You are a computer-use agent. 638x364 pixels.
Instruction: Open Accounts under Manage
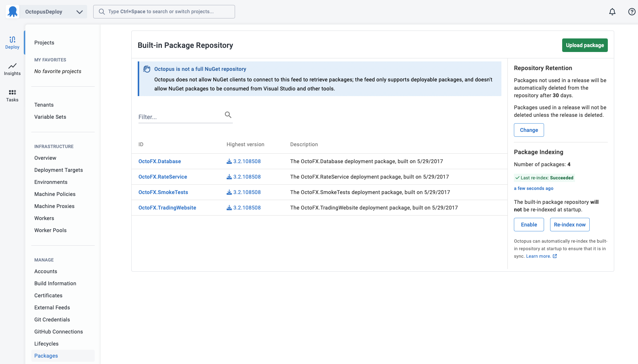pos(46,271)
